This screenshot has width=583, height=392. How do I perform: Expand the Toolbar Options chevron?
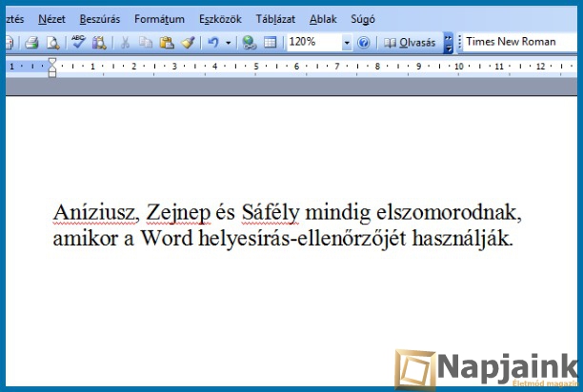(449, 43)
